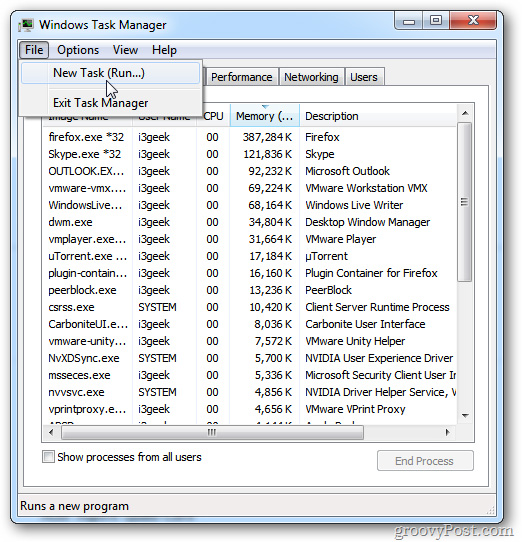Open the View menu
522x542 pixels.
pyautogui.click(x=125, y=50)
